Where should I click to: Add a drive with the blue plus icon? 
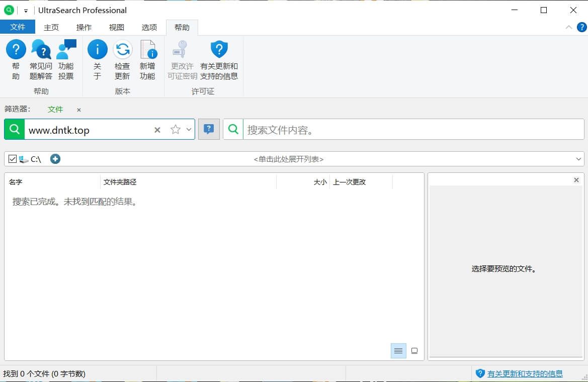click(55, 159)
